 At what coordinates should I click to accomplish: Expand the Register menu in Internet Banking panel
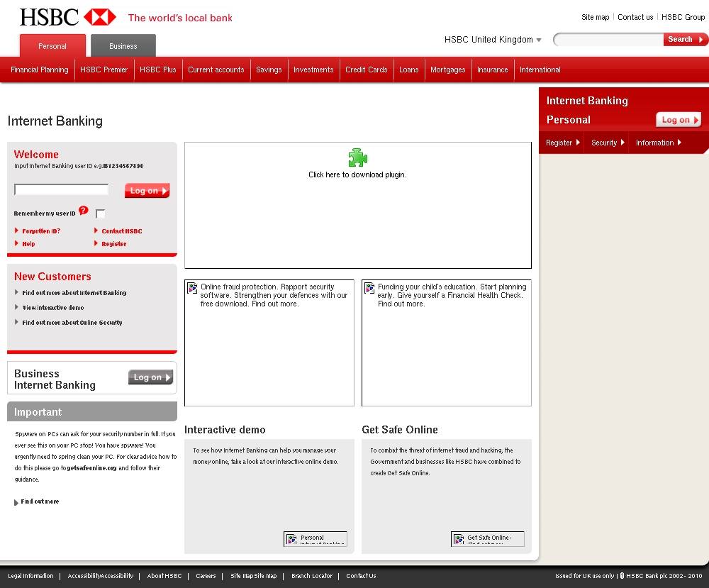(562, 143)
